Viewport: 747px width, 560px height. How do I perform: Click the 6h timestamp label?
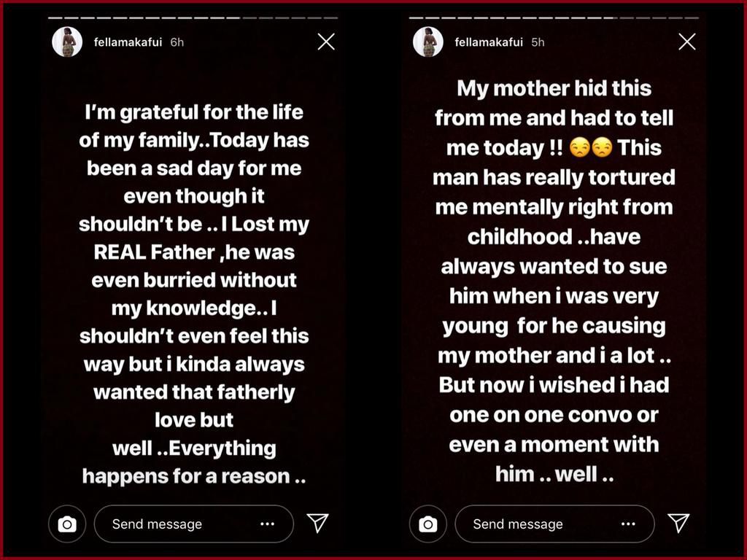[x=177, y=42]
